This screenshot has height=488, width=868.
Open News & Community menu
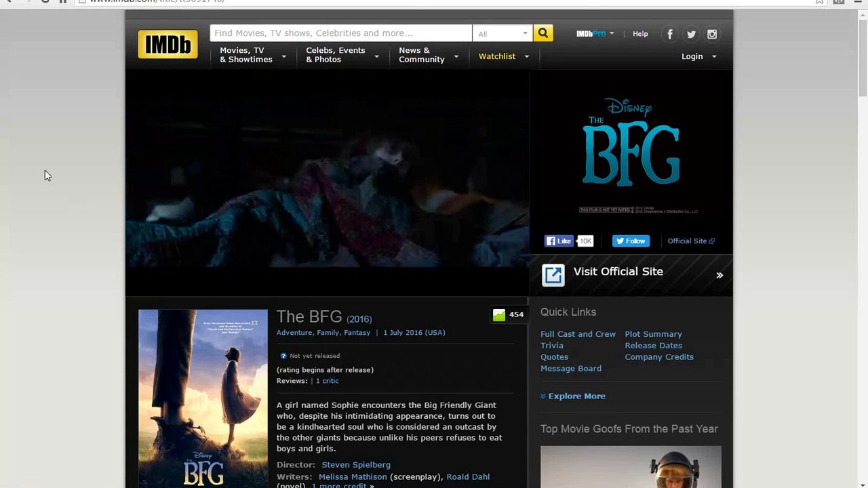(429, 55)
